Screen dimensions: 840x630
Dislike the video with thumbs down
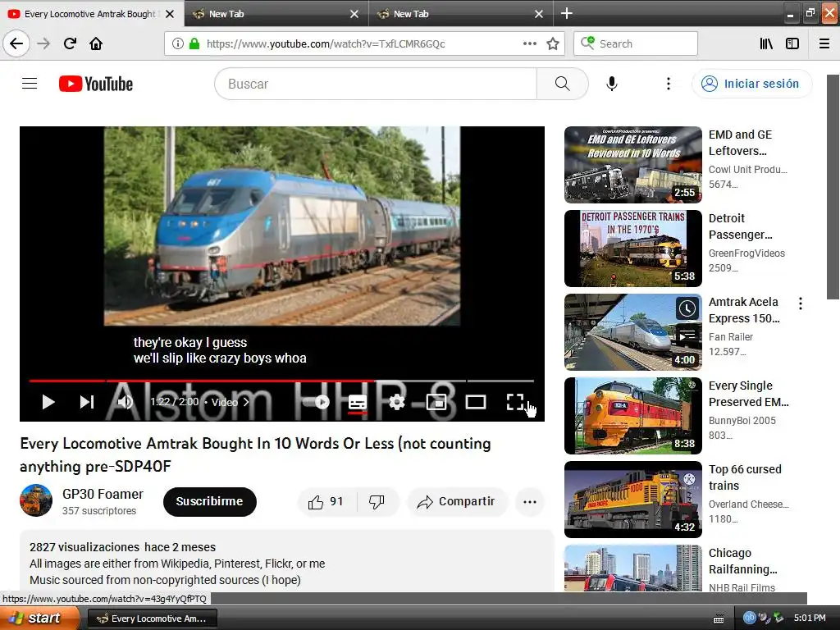[x=377, y=502]
